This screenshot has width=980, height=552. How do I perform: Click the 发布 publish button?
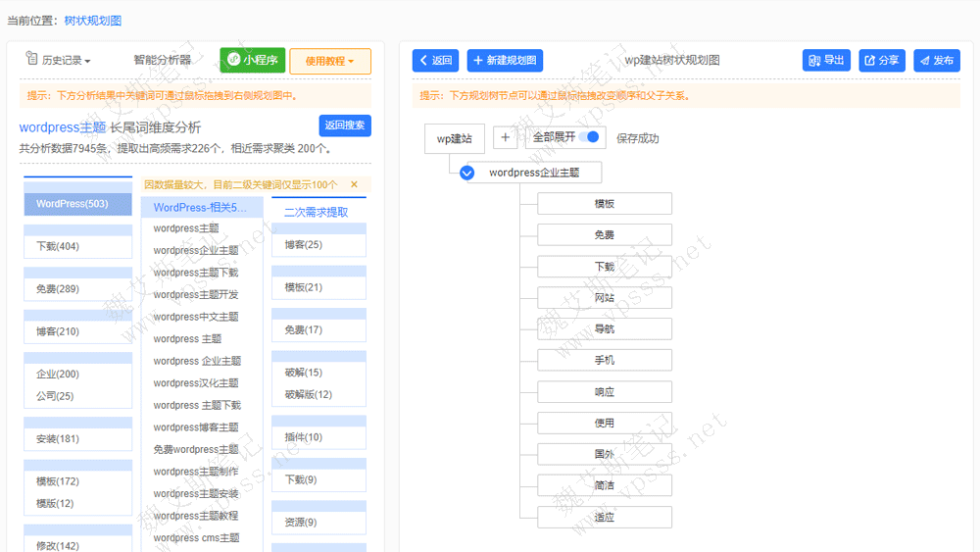click(x=936, y=61)
